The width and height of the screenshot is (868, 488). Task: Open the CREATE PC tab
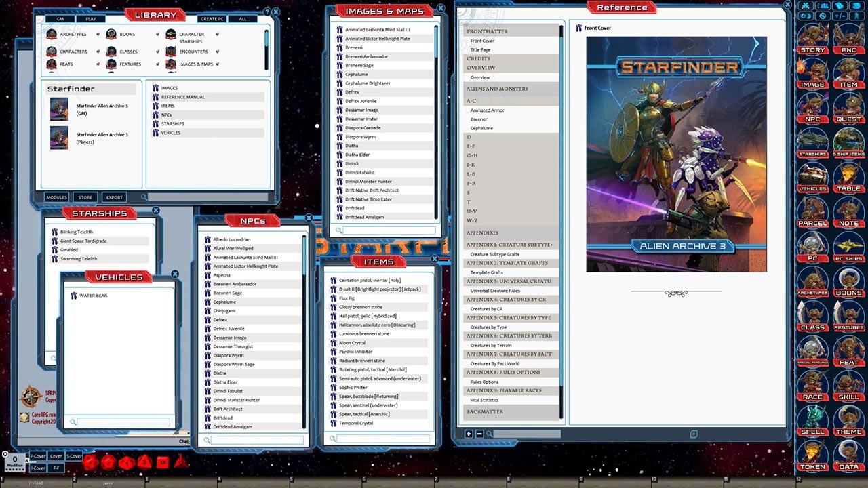click(x=211, y=18)
